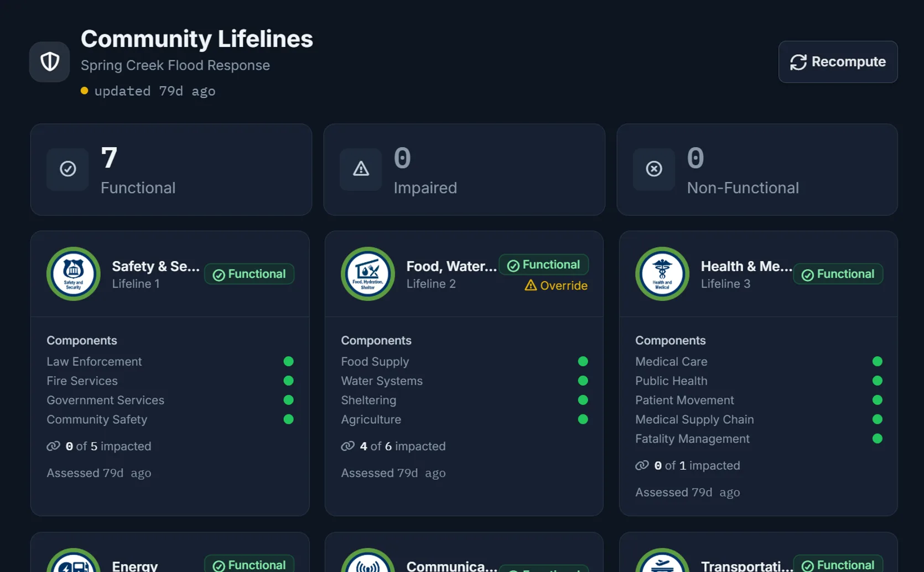Click the 4 of 6 impacted text
The width and height of the screenshot is (924, 572).
[402, 446]
